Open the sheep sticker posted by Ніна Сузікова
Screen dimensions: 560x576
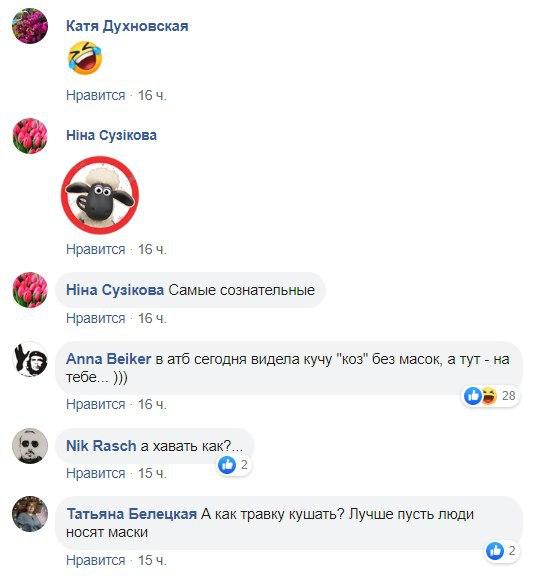tap(100, 195)
